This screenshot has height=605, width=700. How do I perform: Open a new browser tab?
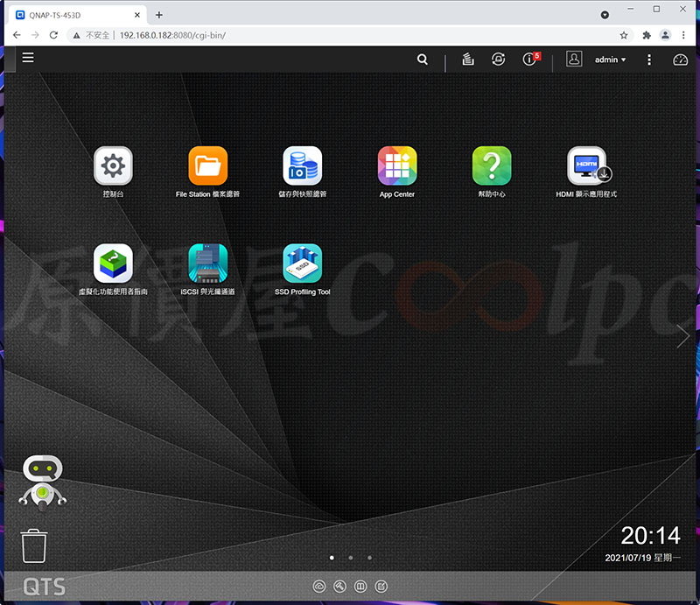[159, 15]
